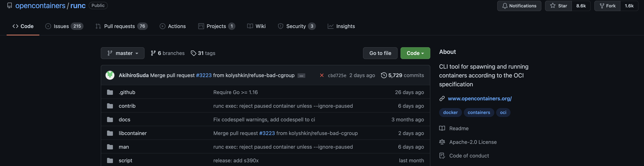Open commit hash cbd725e
This screenshot has height=166, width=644.
click(x=337, y=75)
